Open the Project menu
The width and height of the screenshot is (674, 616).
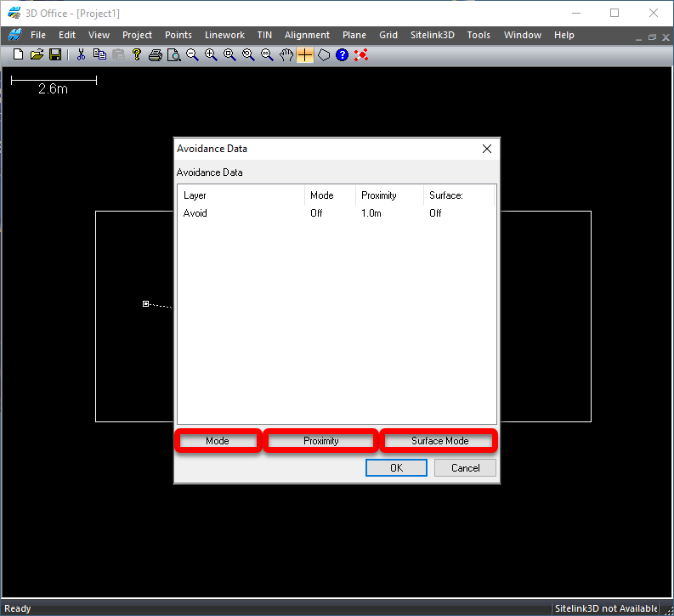pyautogui.click(x=137, y=35)
